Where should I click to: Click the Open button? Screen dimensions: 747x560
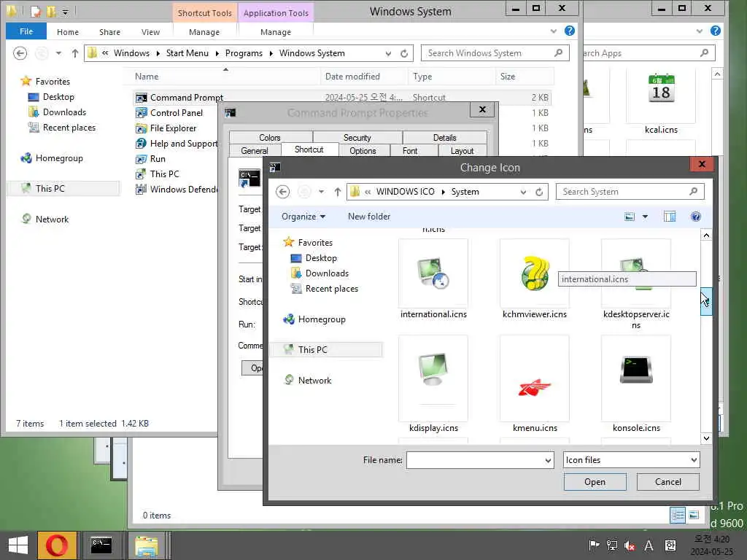point(595,482)
